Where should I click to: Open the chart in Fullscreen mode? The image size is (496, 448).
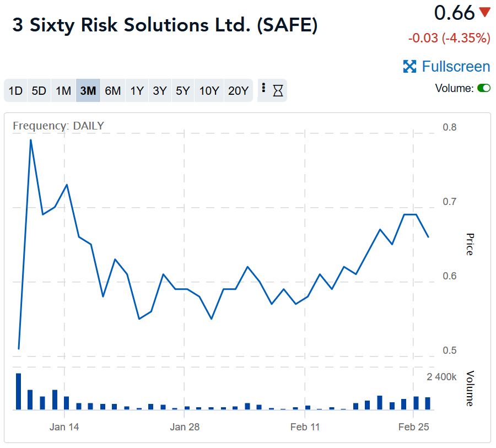coord(446,67)
